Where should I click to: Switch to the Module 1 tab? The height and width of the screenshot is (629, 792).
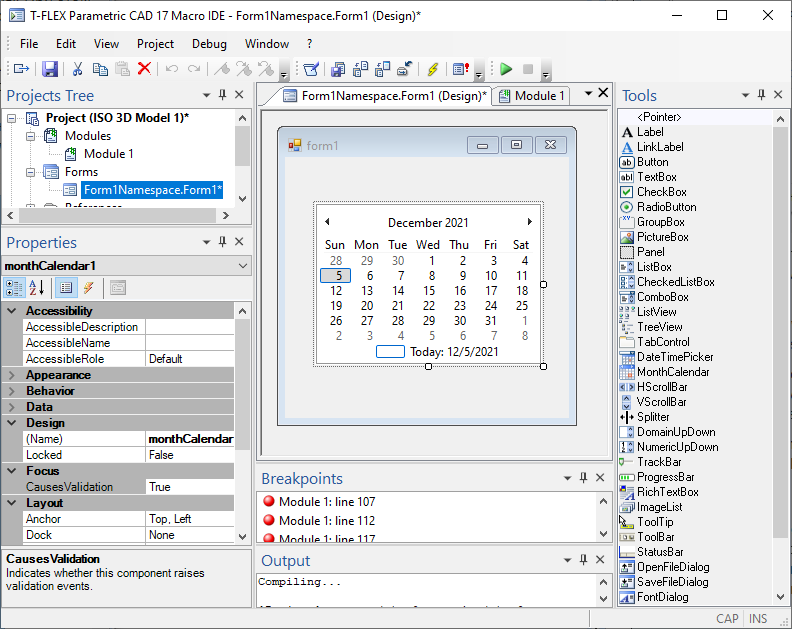[x=531, y=96]
